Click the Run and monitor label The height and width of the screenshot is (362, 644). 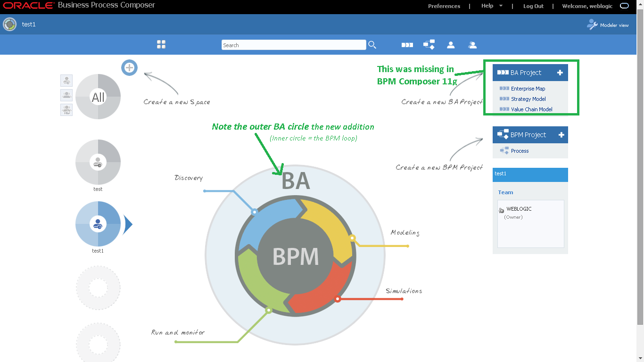click(x=178, y=332)
